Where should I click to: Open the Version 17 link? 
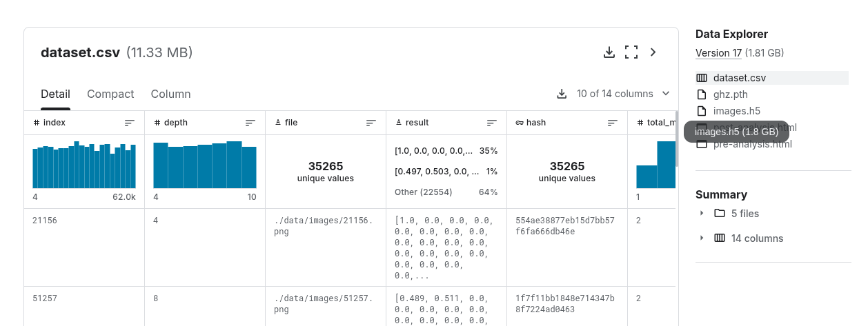coord(718,53)
